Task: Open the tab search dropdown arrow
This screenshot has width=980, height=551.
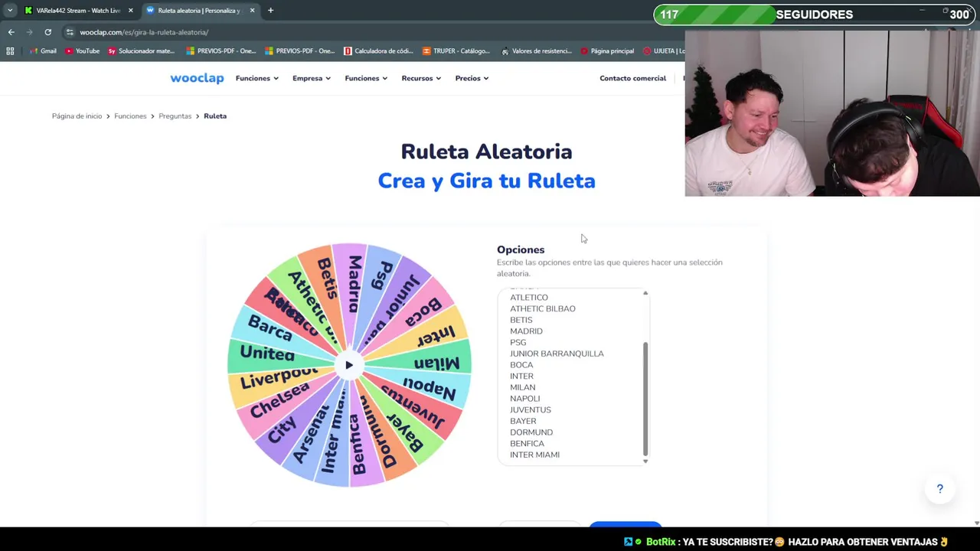Action: tap(9, 11)
